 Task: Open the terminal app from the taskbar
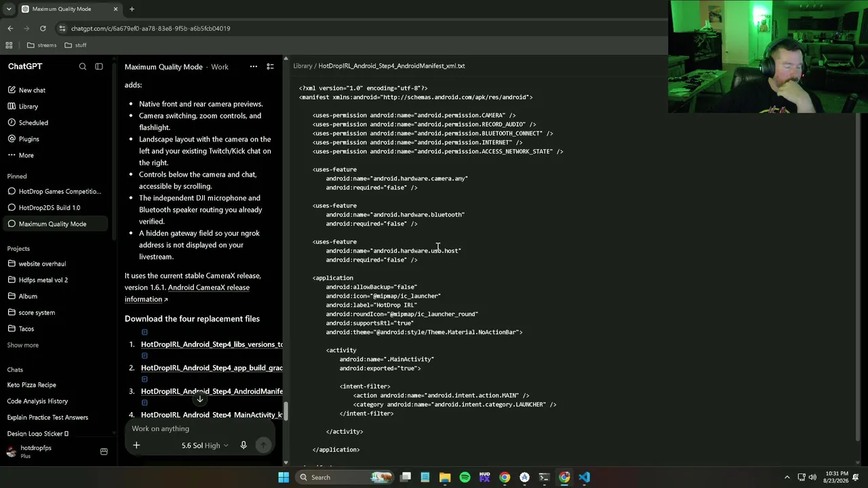544,477
